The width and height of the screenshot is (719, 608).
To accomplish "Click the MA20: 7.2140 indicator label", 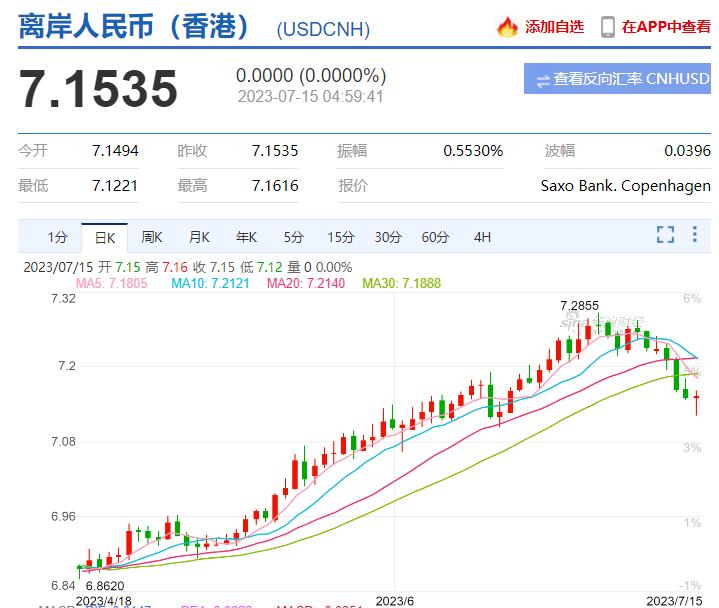I will pyautogui.click(x=306, y=283).
